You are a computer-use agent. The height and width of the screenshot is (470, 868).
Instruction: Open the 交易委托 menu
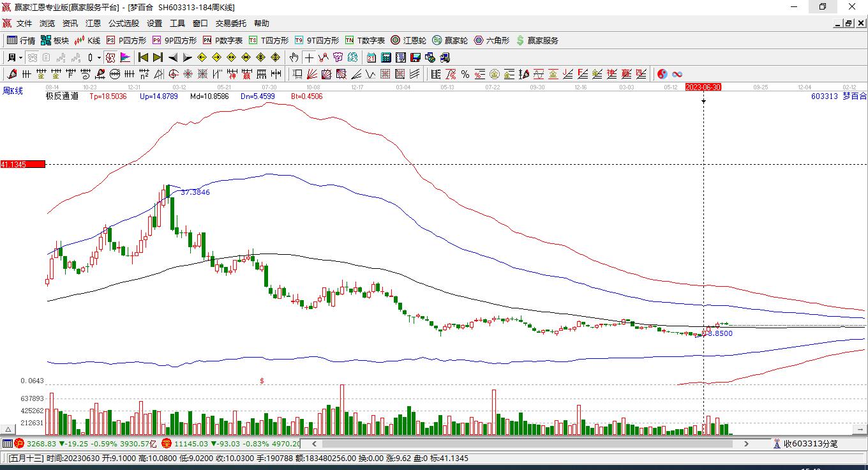tap(230, 24)
